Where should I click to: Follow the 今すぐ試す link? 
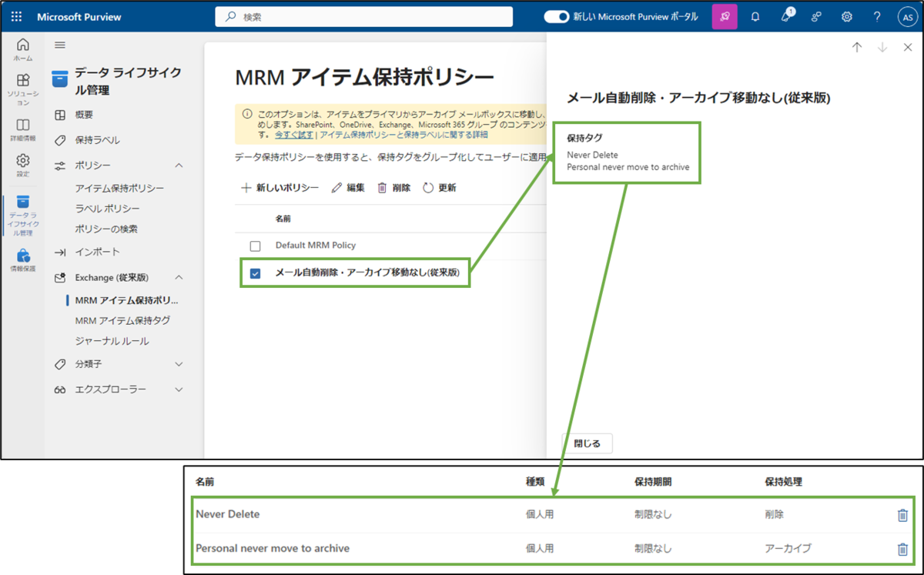(x=294, y=135)
